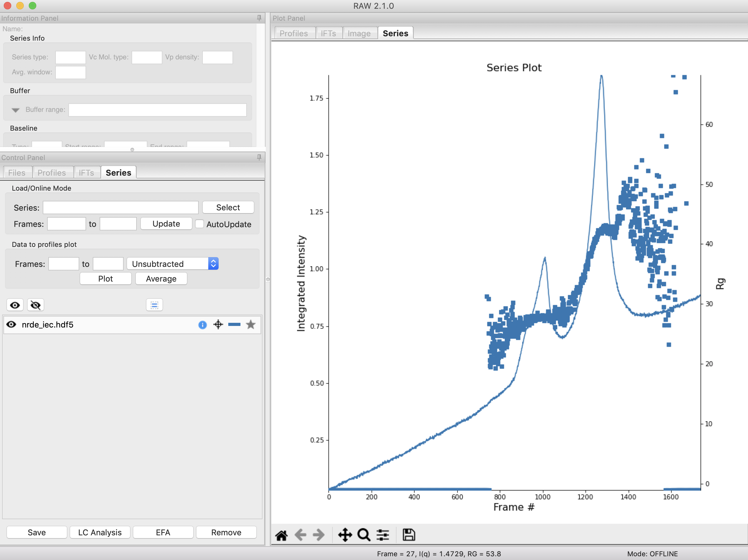Switch to IFTs tab in Control Panel

86,173
